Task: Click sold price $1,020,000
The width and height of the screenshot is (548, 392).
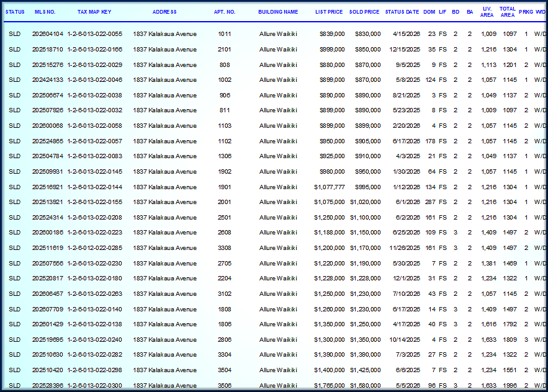Action: [365, 202]
